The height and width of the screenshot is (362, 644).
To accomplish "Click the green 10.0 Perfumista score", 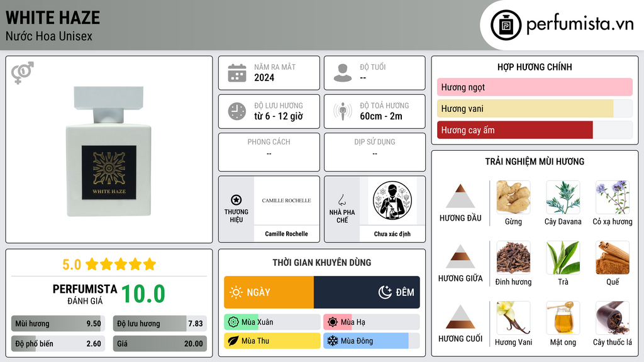I will pyautogui.click(x=143, y=294).
